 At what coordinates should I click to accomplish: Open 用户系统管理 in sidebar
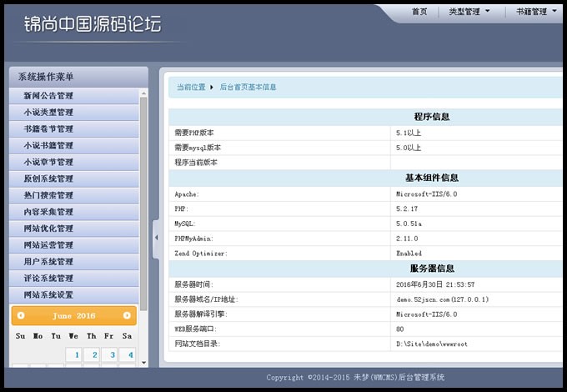pos(73,262)
